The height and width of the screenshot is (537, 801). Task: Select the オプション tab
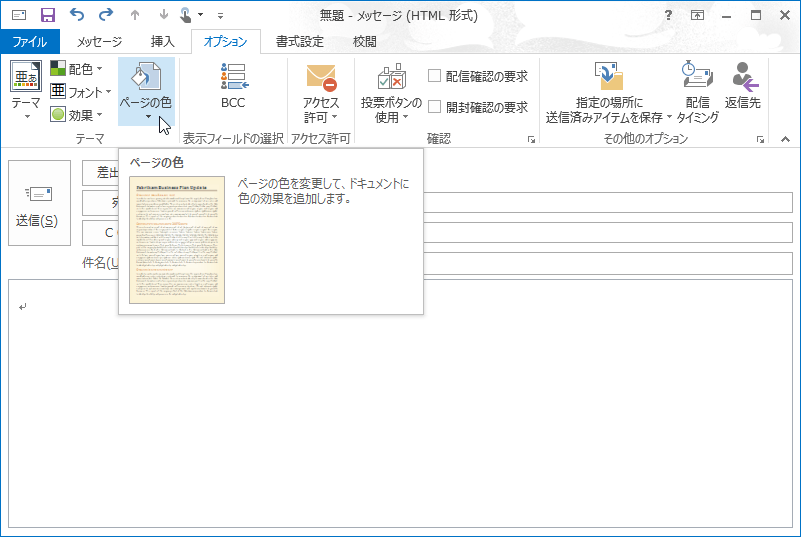pyautogui.click(x=225, y=41)
